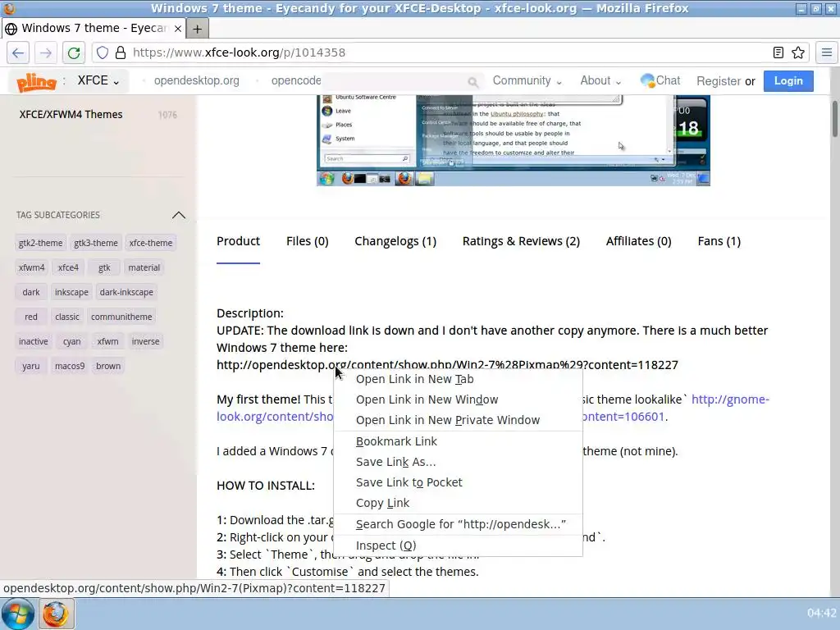The height and width of the screenshot is (630, 840).
Task: Switch to the Files (0) tab
Action: 308,241
